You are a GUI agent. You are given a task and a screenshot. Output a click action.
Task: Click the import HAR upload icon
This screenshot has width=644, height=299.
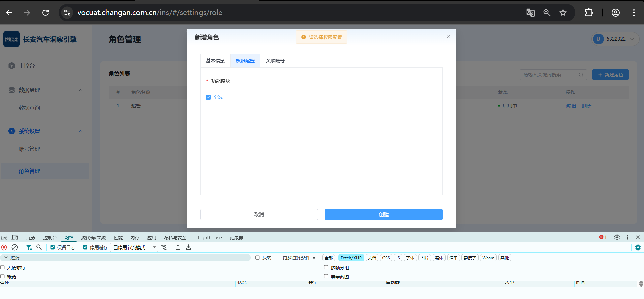178,247
